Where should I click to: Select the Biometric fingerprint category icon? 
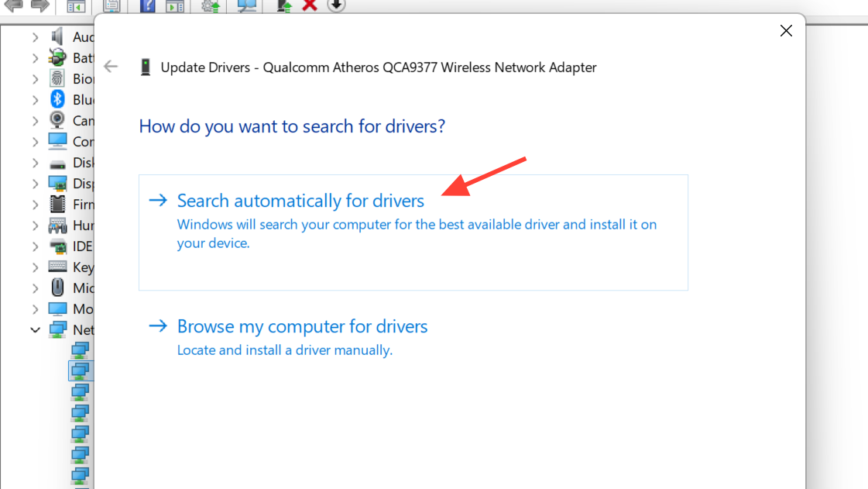pos(57,78)
